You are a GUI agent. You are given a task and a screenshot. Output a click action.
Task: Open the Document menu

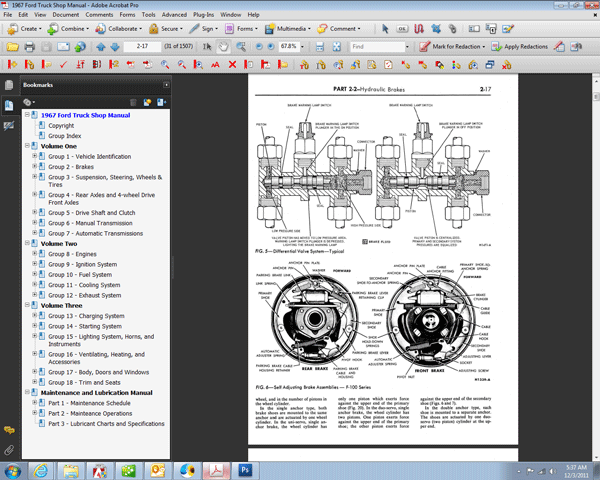[66, 15]
